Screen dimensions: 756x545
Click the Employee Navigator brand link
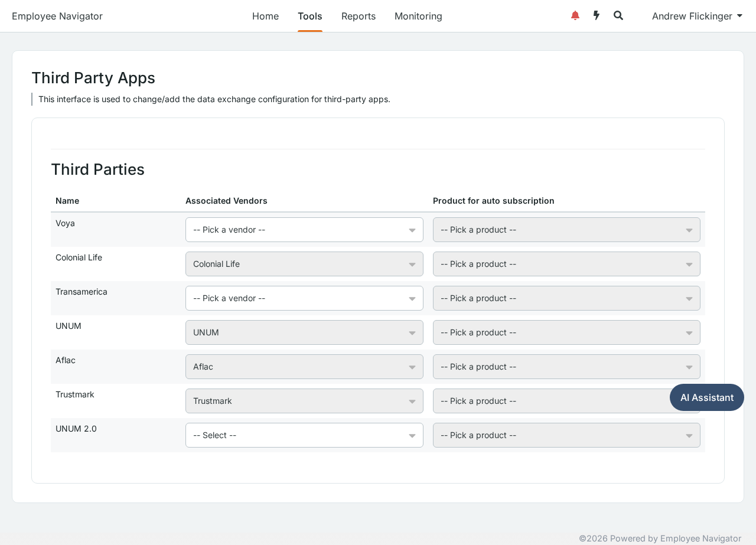point(57,16)
